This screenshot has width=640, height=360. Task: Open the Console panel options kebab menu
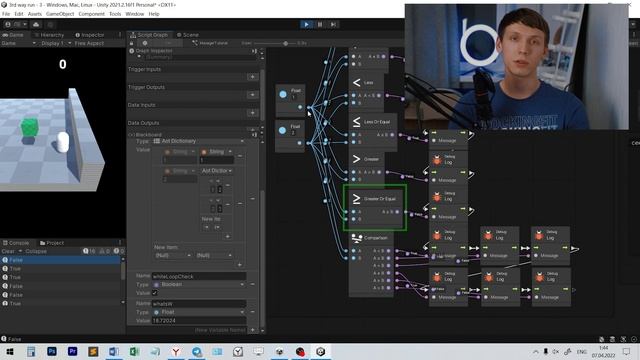120,243
